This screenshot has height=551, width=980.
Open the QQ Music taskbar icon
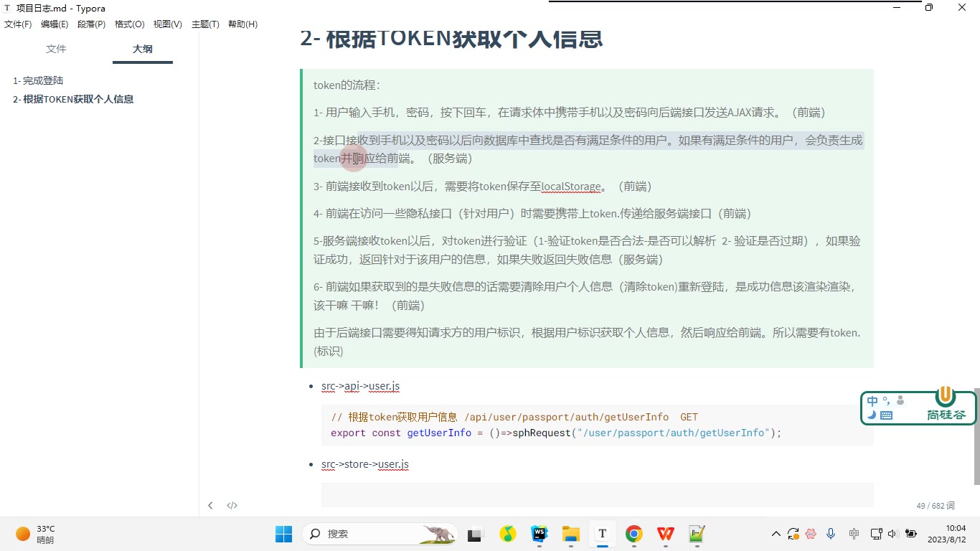[x=508, y=534]
